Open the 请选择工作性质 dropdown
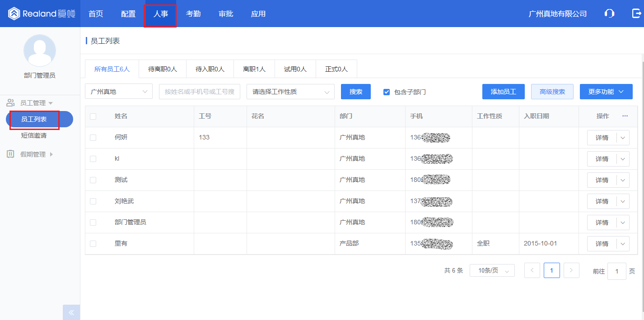 (x=290, y=92)
